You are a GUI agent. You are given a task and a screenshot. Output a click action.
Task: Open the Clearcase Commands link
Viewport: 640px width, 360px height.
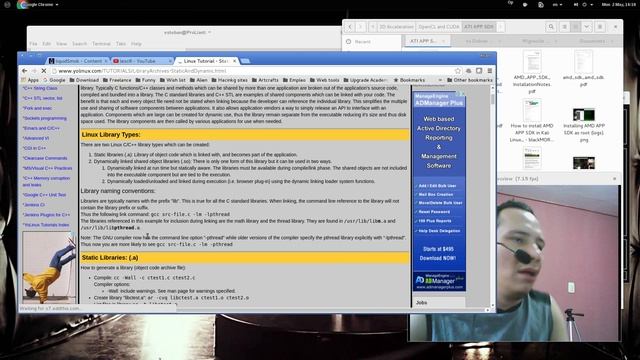pyautogui.click(x=45, y=158)
